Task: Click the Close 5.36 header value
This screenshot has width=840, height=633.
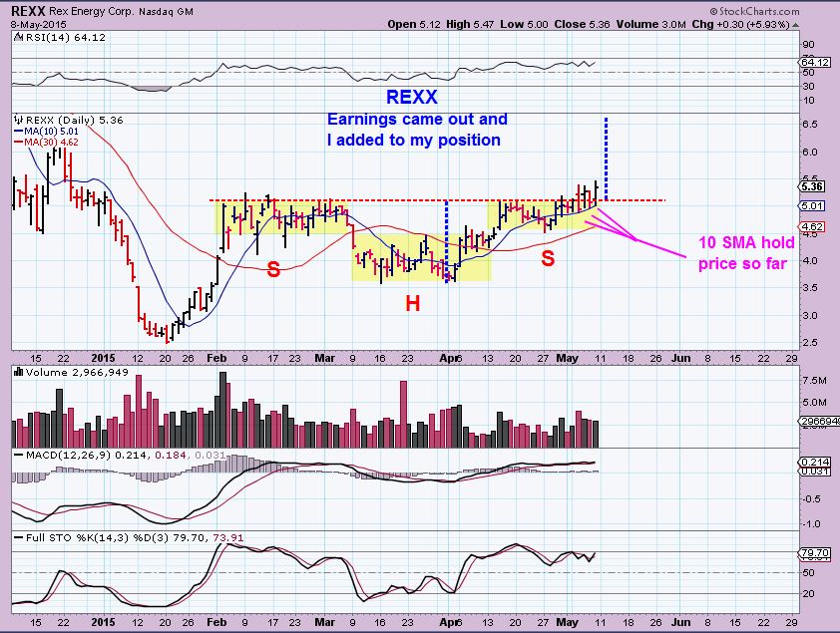Action: click(583, 24)
